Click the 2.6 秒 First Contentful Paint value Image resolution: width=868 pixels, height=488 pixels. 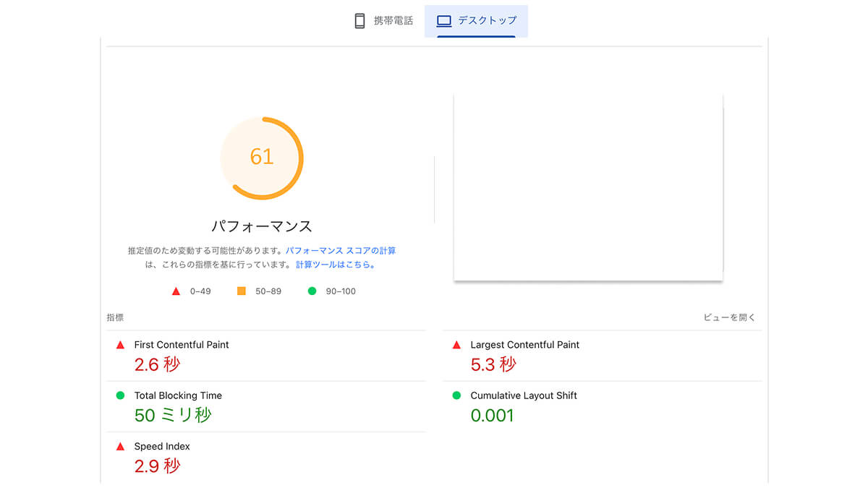pyautogui.click(x=157, y=364)
